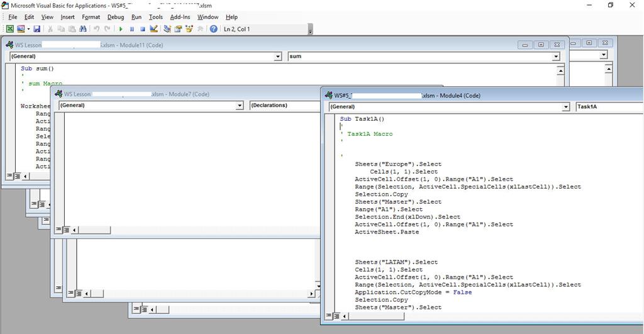Click the Undo arrow icon
Viewport: 644px width, 334px height.
pos(96,29)
